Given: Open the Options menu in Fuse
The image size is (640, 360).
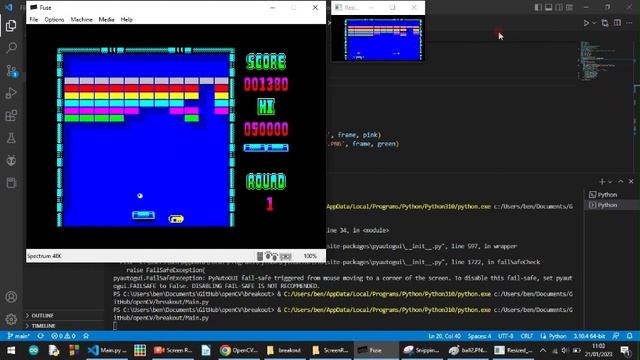Looking at the screenshot, I should [x=54, y=20].
